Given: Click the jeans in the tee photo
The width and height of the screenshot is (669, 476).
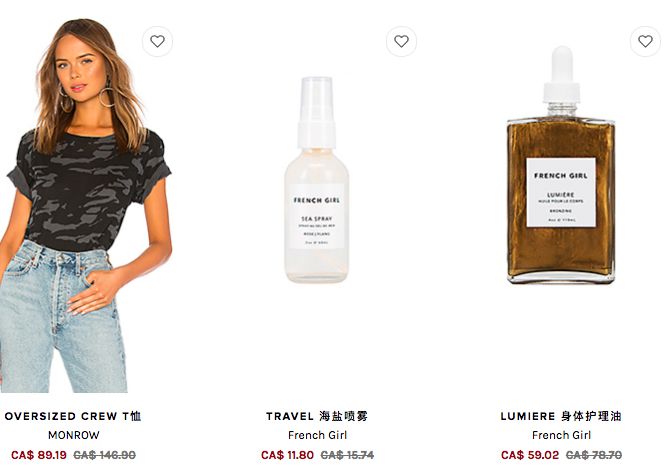Looking at the screenshot, I should [64, 318].
